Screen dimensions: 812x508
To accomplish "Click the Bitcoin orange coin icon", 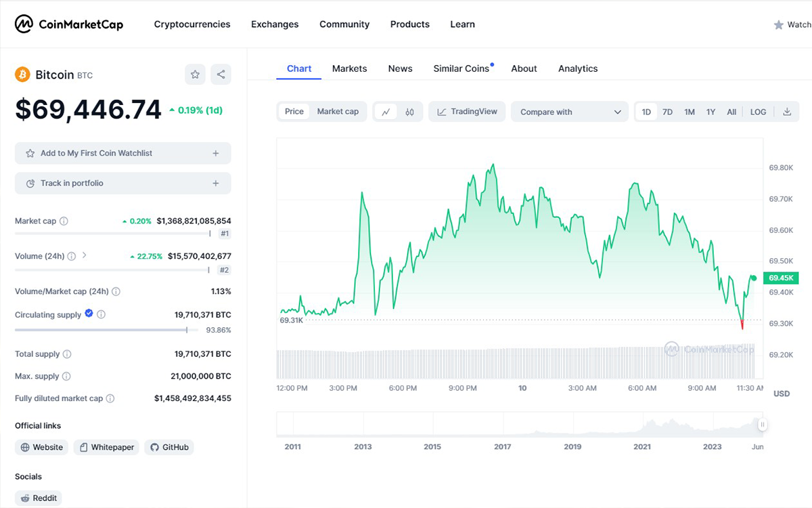I will (23, 75).
